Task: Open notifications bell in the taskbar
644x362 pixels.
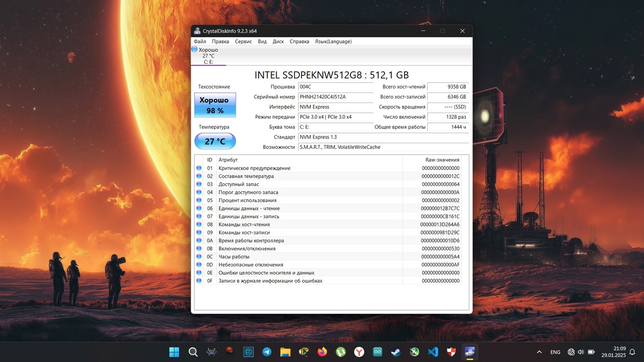Action: [632, 352]
